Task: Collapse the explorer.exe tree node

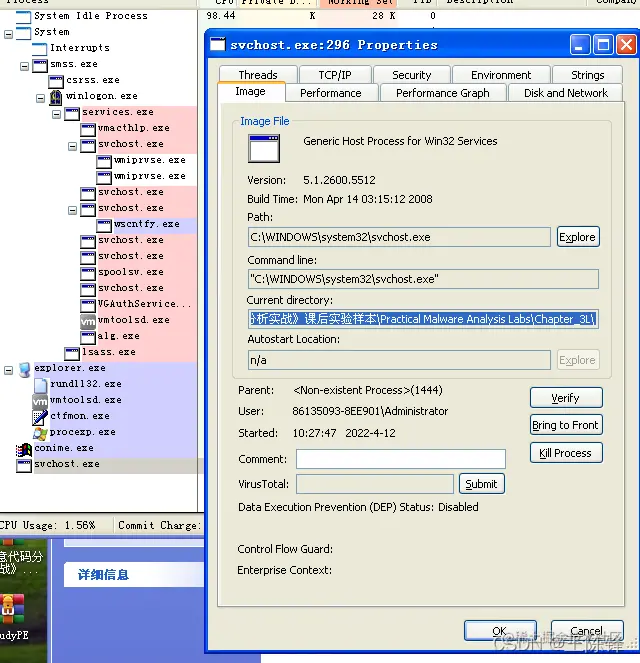Action: [8, 370]
